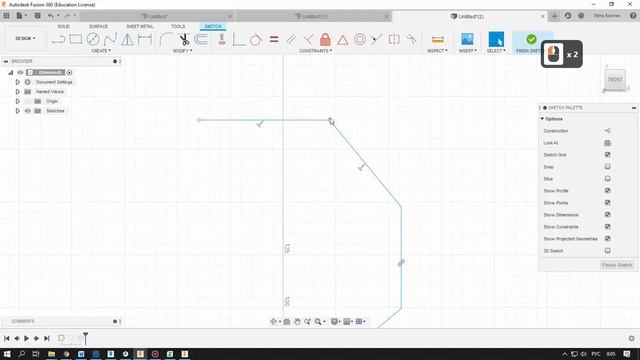
Task: Click the Undo arrow button
Action: point(51,16)
